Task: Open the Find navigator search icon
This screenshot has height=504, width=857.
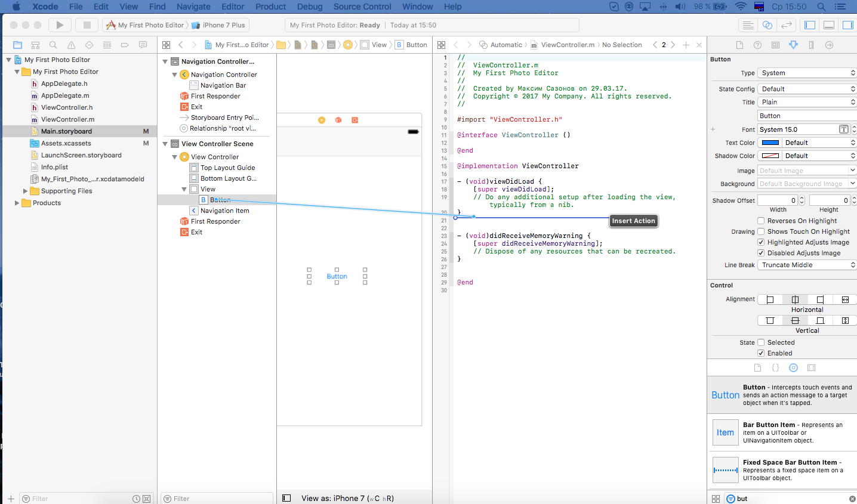Action: [x=53, y=45]
